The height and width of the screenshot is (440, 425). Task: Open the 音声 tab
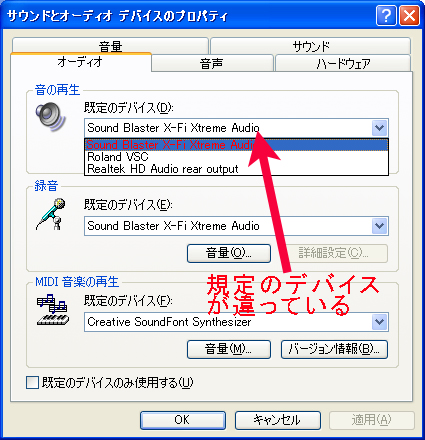click(212, 63)
